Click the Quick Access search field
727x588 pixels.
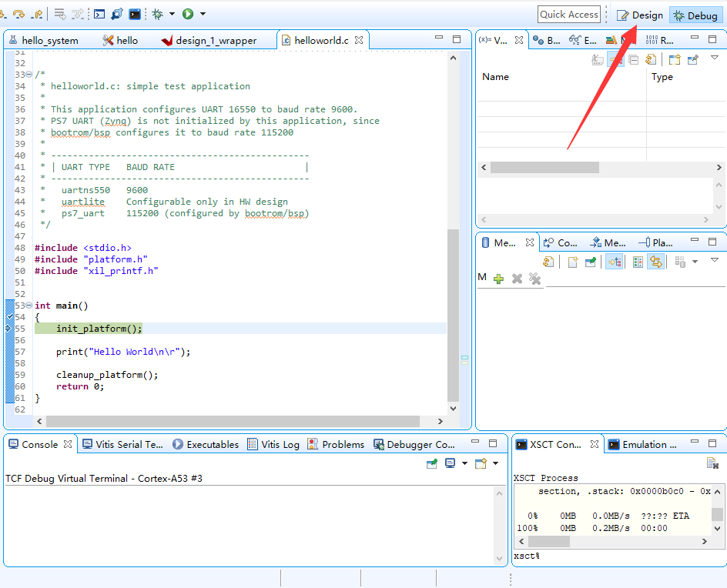pyautogui.click(x=568, y=14)
